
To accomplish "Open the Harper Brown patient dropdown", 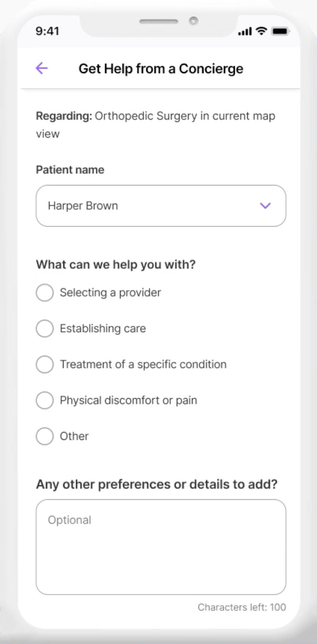I will coord(161,206).
